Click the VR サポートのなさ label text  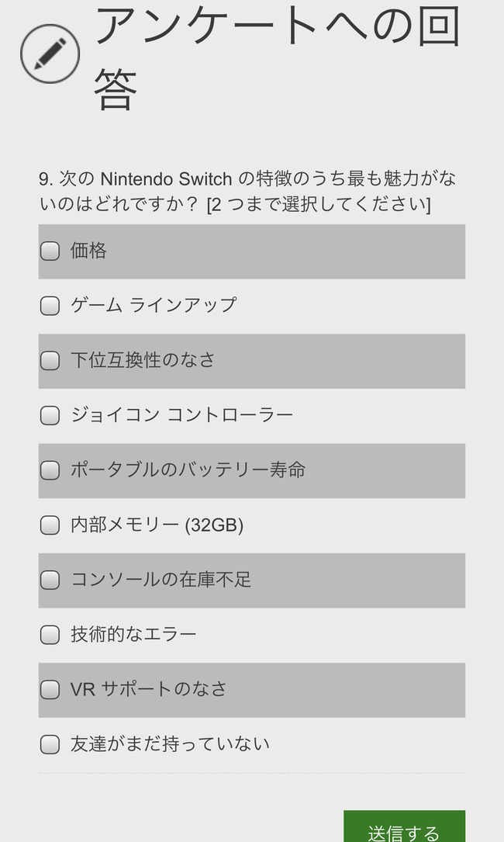click(x=149, y=689)
